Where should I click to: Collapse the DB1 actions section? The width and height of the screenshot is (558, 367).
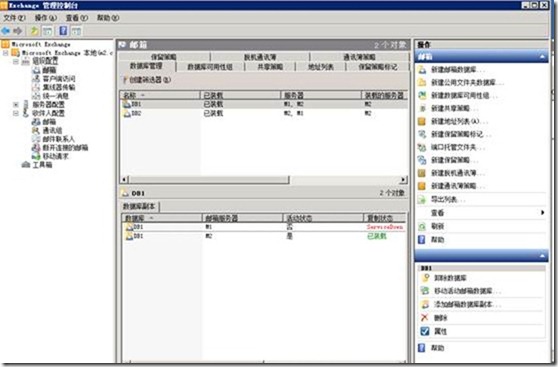(x=542, y=256)
